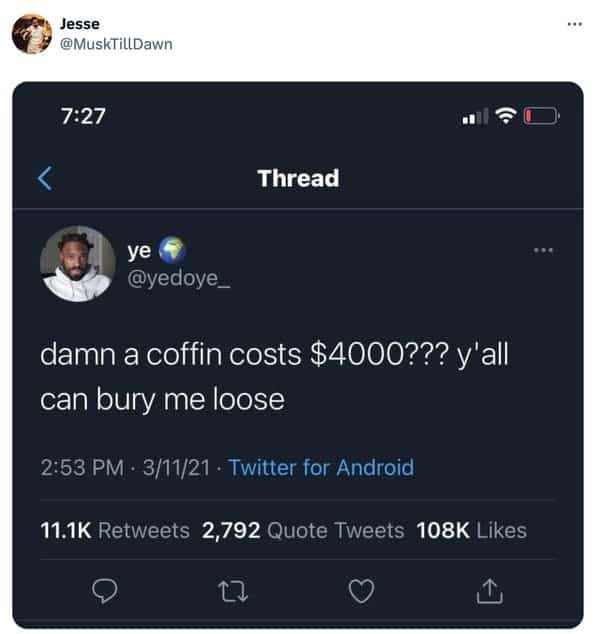Open the reply speech bubble icon

click(105, 591)
